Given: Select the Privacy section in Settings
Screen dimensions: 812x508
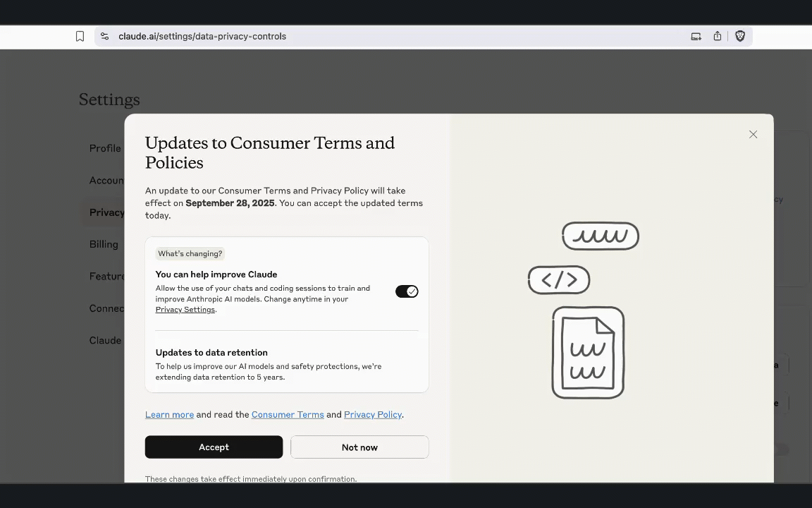Looking at the screenshot, I should pos(107,212).
